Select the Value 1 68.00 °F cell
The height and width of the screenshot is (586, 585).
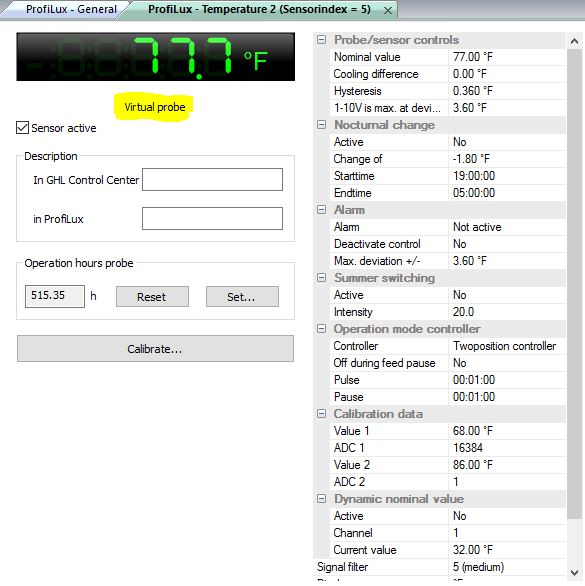point(507,431)
